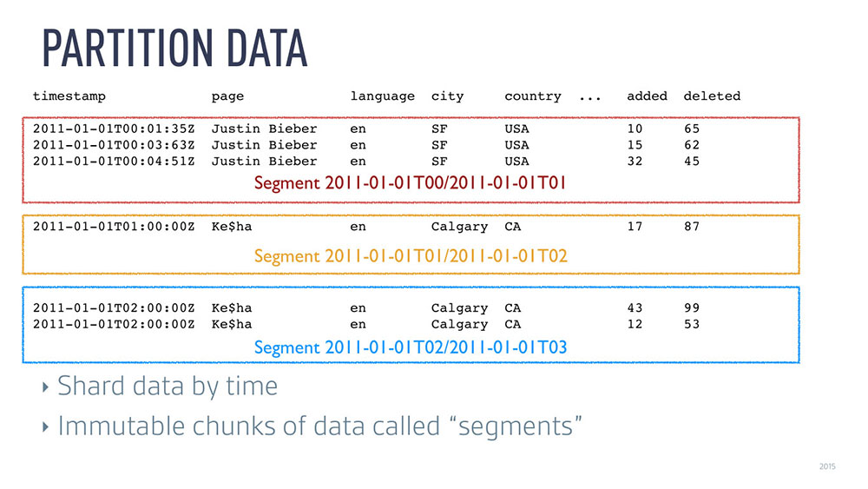Screen dimensions: 868x489
Task: Click the bullet arrow before Immutable chunks
Action: [45, 427]
